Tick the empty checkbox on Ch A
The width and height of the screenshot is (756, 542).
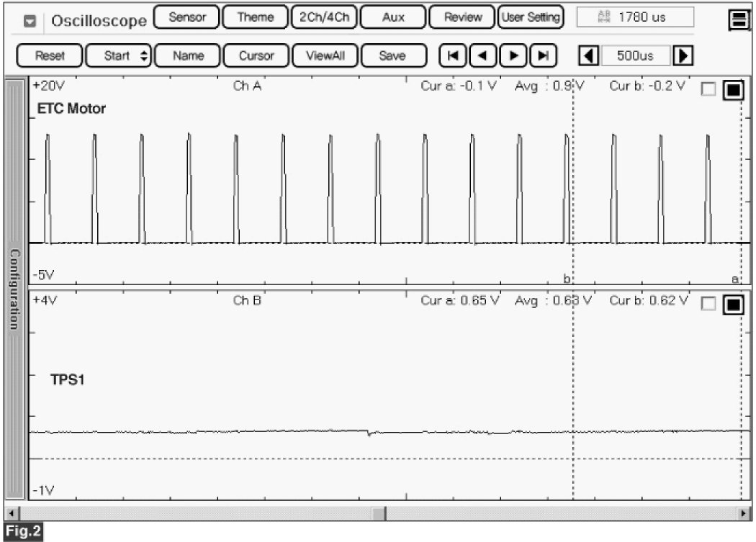pyautogui.click(x=708, y=90)
